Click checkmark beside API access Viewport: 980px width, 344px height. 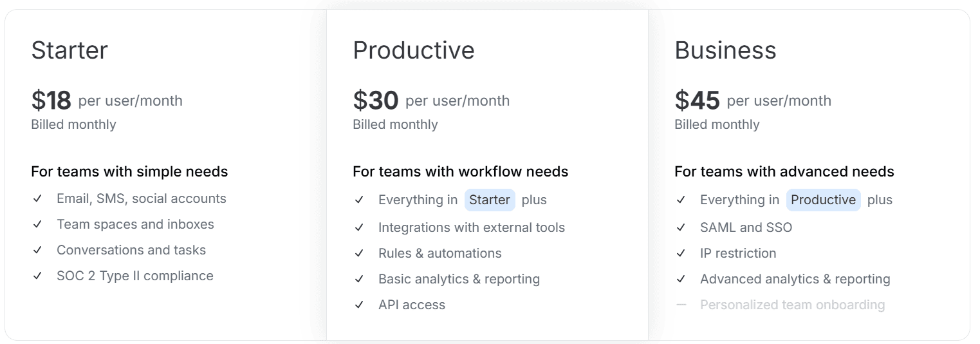click(x=359, y=305)
